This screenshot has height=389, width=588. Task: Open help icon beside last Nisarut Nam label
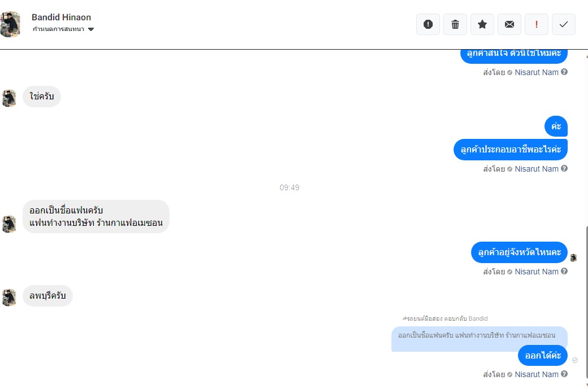564,374
